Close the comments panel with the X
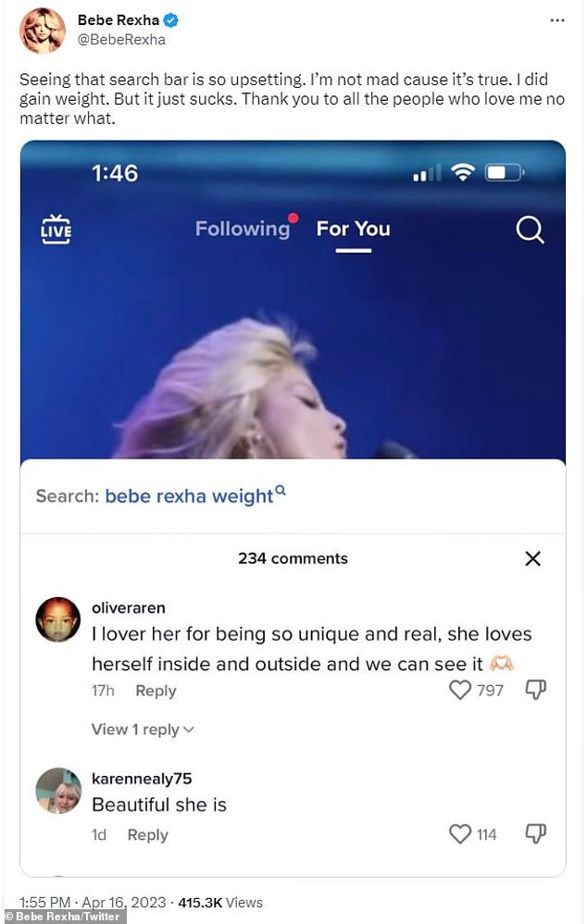The width and height of the screenshot is (587, 924). click(x=532, y=558)
